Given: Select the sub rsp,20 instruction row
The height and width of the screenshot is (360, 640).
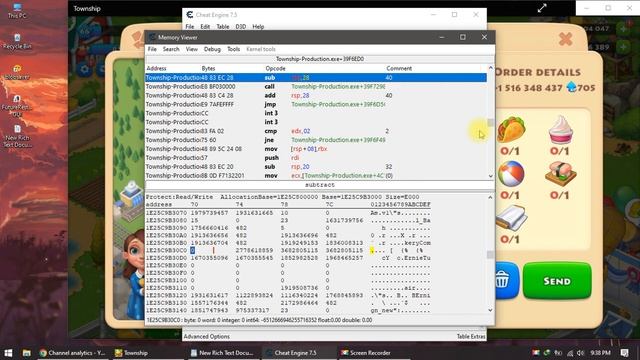Looking at the screenshot, I should (316, 167).
